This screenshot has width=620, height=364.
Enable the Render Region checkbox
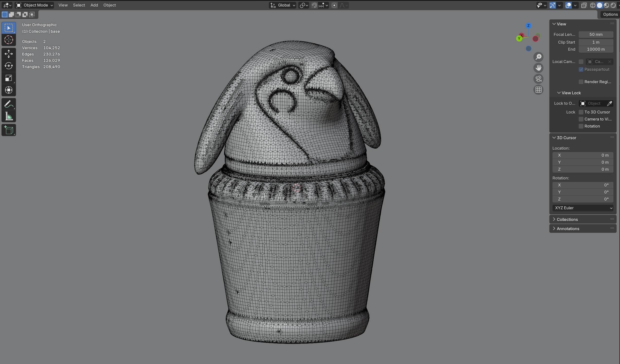(581, 82)
